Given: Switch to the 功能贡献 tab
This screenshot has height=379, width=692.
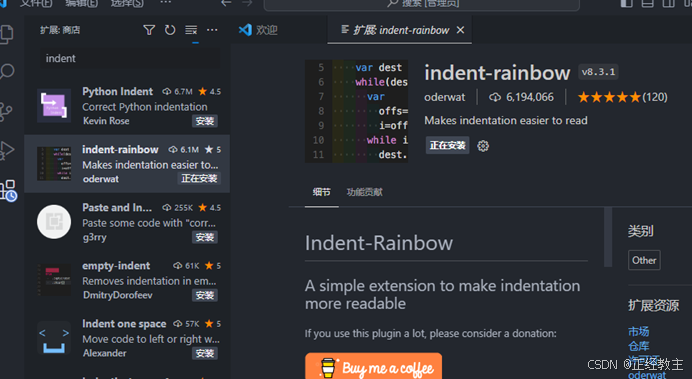Looking at the screenshot, I should [365, 192].
